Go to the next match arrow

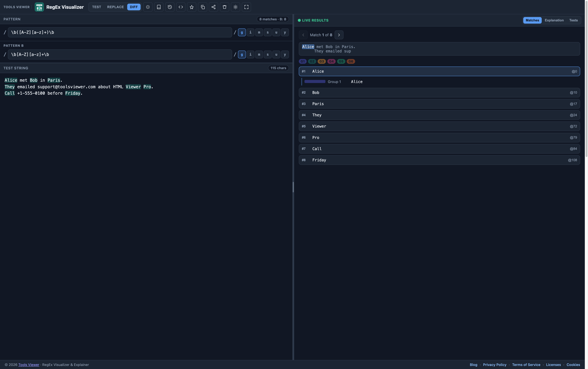click(x=339, y=35)
